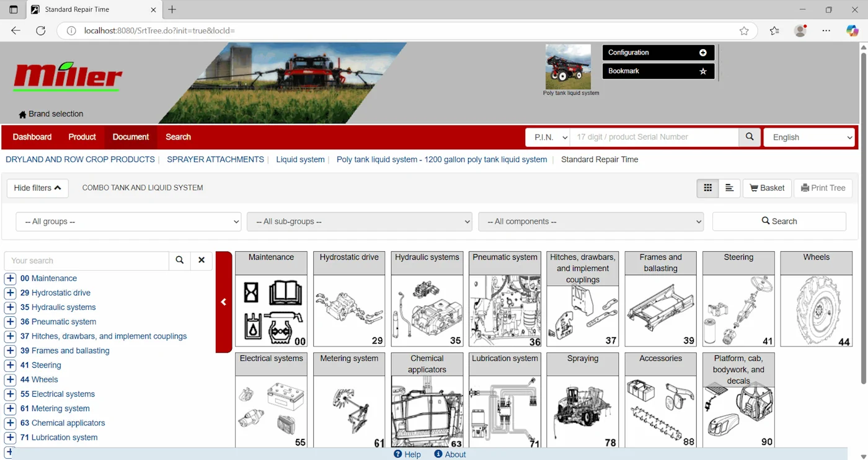Add page to browser favorites star
Screen dimensions: 868x460
coord(744,31)
